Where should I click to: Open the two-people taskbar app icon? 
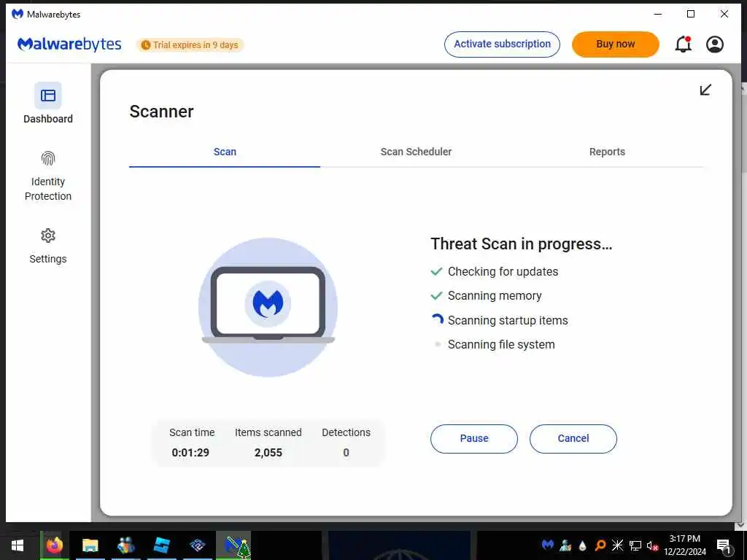coord(125,545)
